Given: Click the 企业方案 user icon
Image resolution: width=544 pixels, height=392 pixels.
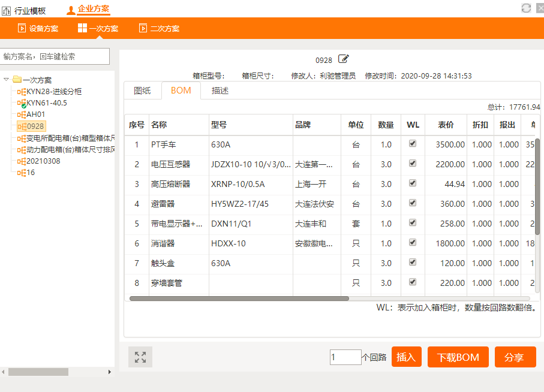Looking at the screenshot, I should point(71,10).
